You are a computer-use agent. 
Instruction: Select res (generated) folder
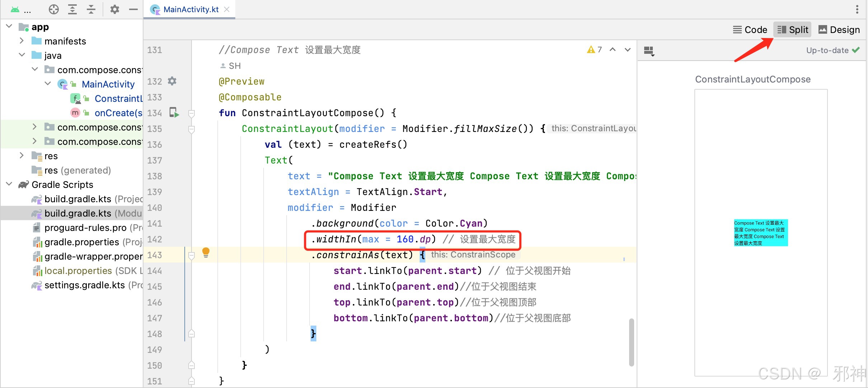pos(77,170)
